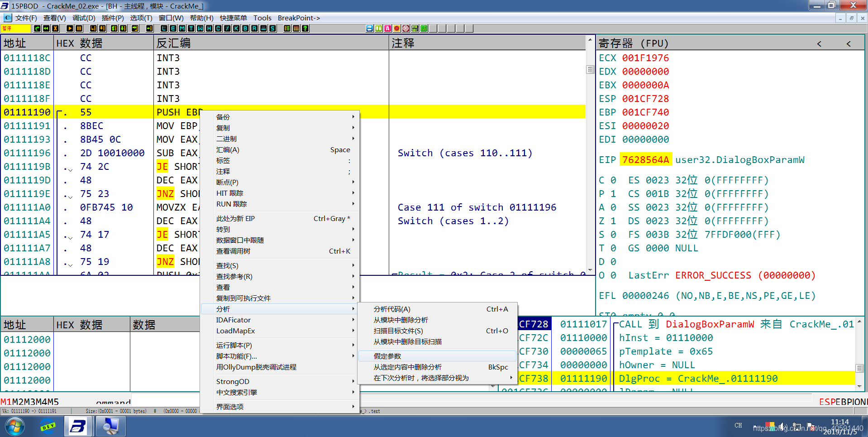Expand the 查找(S) submenu
Screen dimensions: 868x437
[x=280, y=265]
